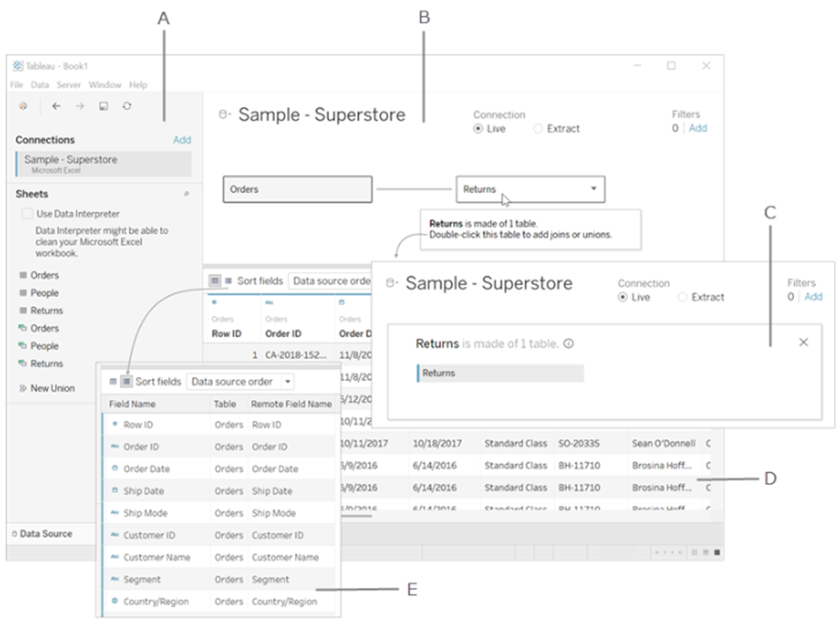Click the number type icon above the Row ID column

(x=215, y=303)
